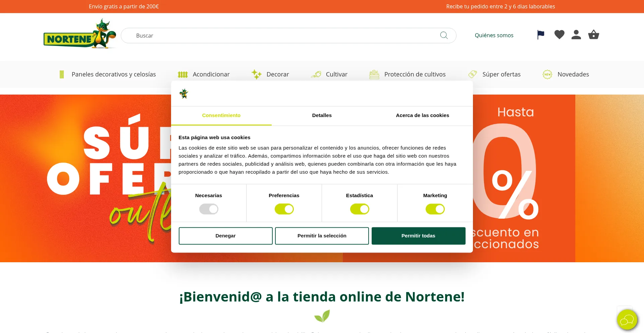Image resolution: width=644 pixels, height=333 pixels.
Task: Click the Permitir todas button
Action: click(x=418, y=236)
